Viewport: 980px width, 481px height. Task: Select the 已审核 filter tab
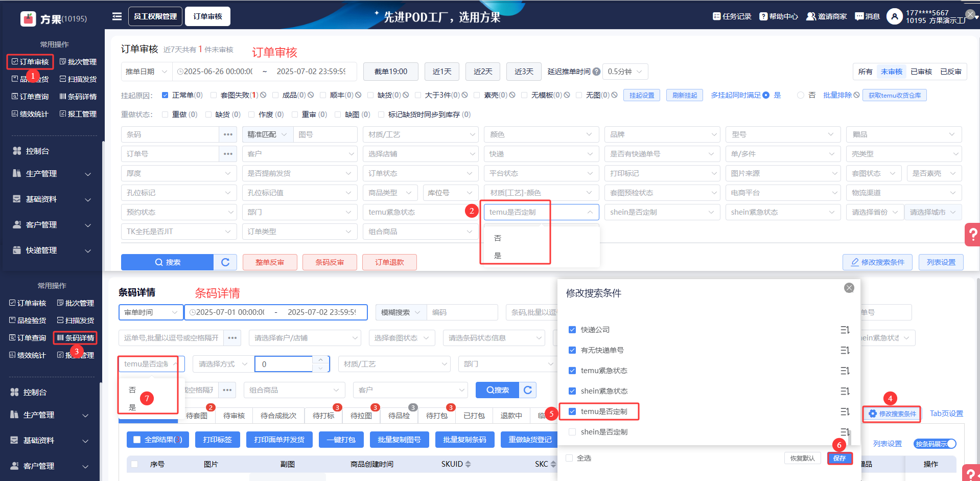pos(921,72)
